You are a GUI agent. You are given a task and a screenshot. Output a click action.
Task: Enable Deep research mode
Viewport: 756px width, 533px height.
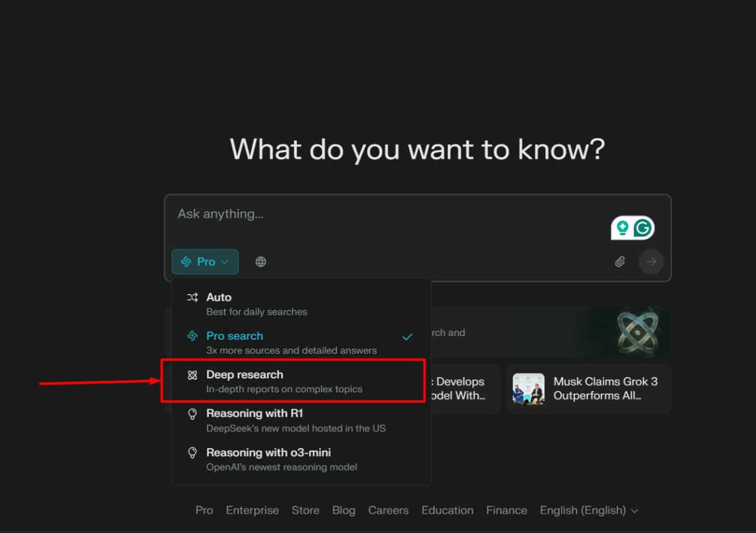click(246, 374)
